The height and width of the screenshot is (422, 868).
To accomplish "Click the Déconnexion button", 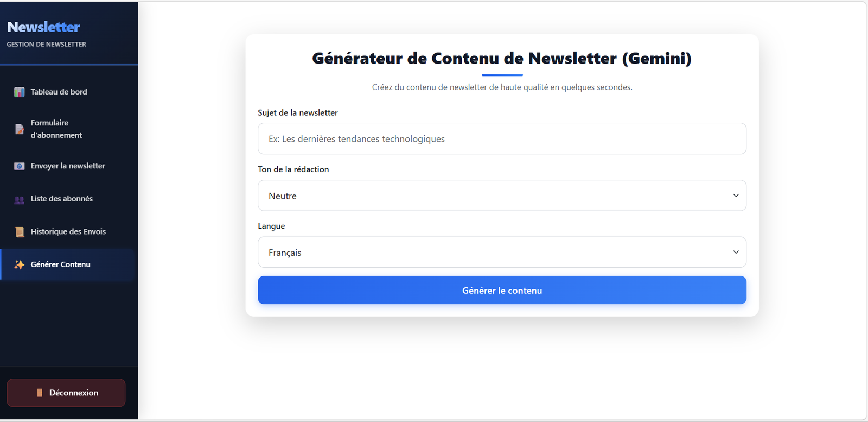I will 66,392.
